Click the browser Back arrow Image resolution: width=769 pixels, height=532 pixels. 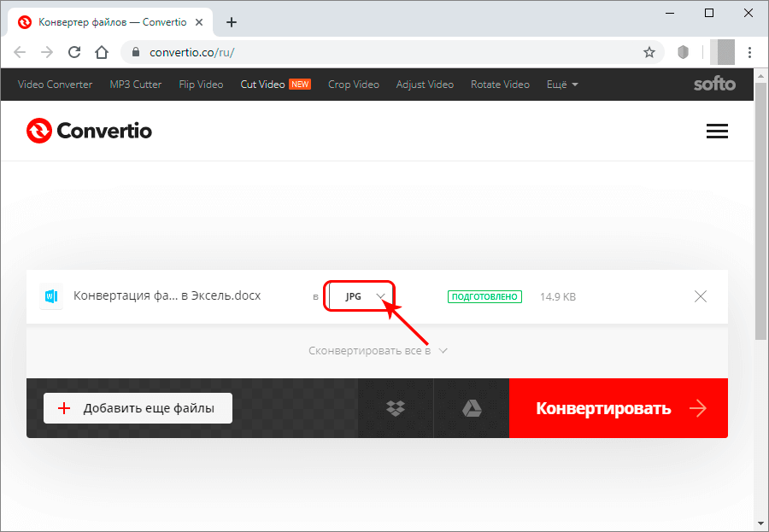(20, 52)
